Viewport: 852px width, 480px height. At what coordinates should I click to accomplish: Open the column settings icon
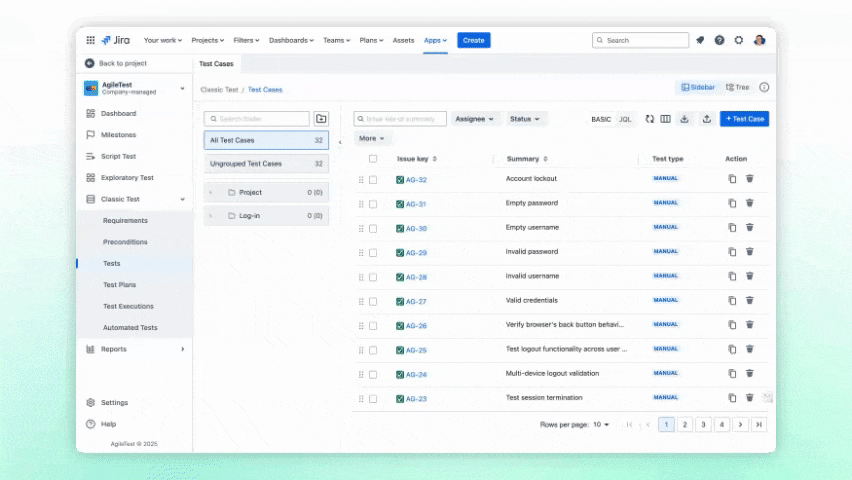click(x=665, y=119)
